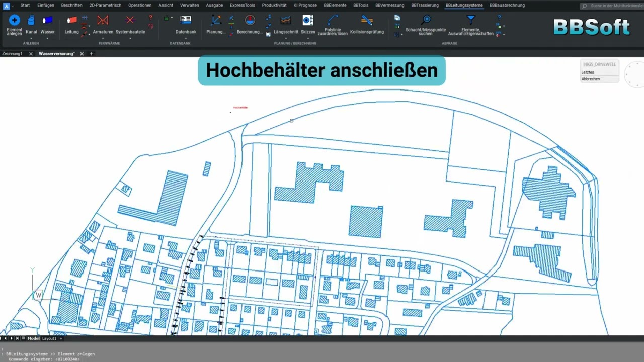
Task: Go to the next layout tab arrow
Action: (11, 339)
